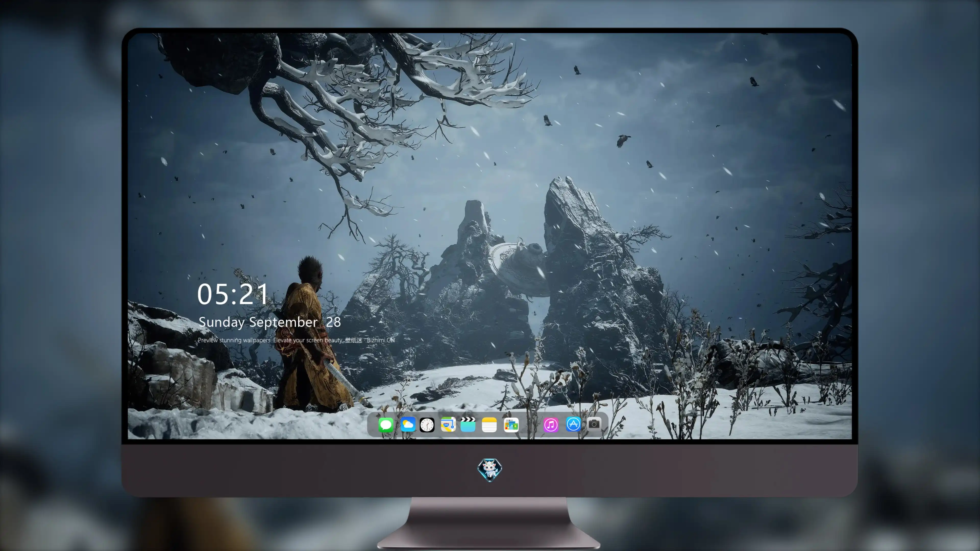Launch Maps from the dock
Image resolution: width=980 pixels, height=551 pixels.
coord(448,424)
